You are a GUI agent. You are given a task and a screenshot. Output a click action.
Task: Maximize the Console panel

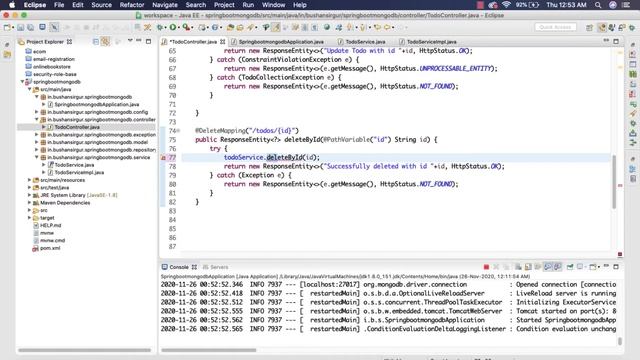coord(616,267)
